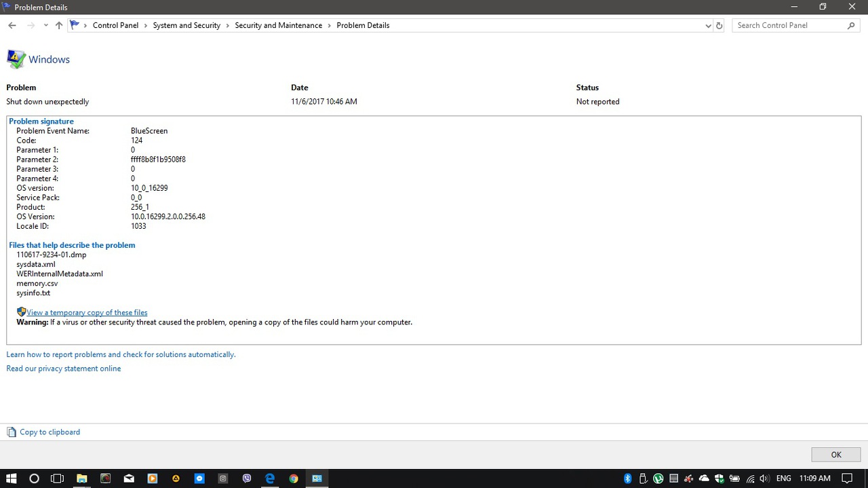Open Task View on taskbar
The image size is (868, 488).
coord(58,478)
